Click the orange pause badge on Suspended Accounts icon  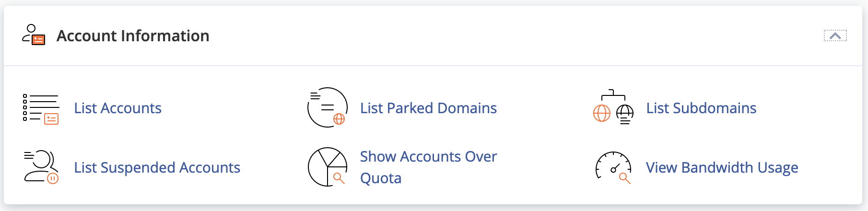pyautogui.click(x=53, y=179)
